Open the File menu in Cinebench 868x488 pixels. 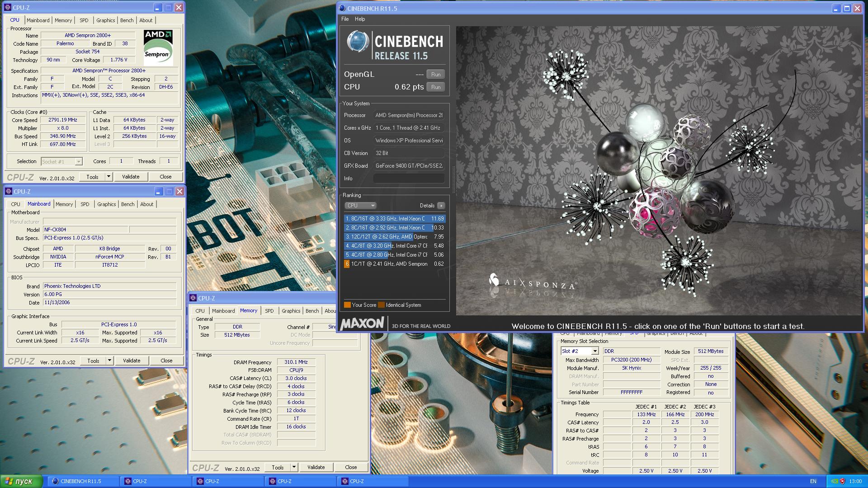(x=345, y=19)
